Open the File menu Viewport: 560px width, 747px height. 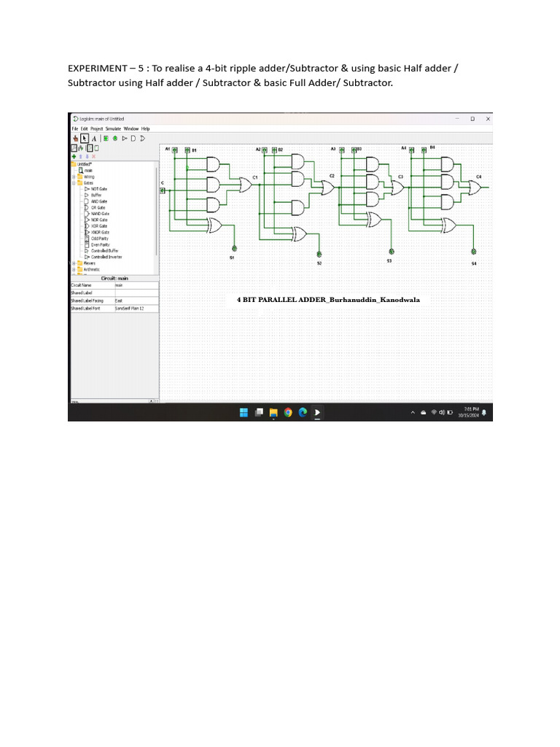[75, 128]
